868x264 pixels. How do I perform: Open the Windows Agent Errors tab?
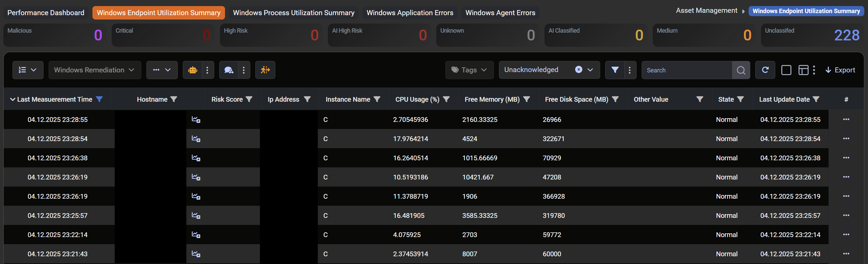click(500, 13)
